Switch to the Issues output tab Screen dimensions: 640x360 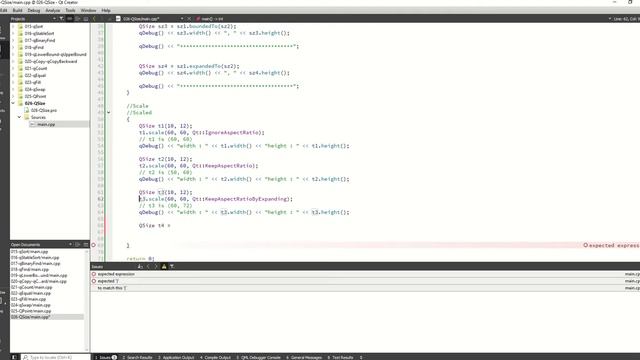click(106, 357)
